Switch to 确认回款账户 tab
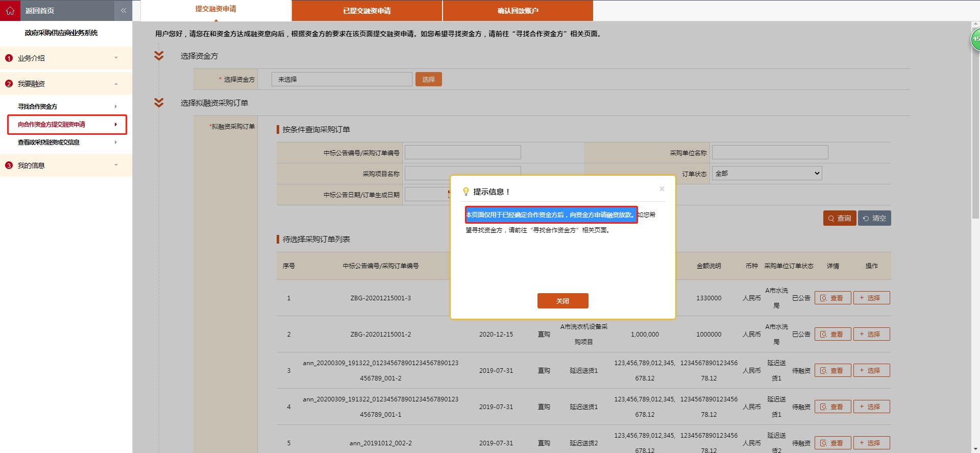 518,11
